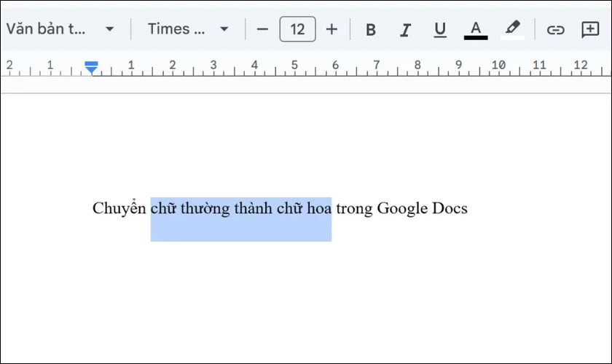This screenshot has height=364, width=612.
Task: Click the font size field showing 12
Action: [x=297, y=29]
